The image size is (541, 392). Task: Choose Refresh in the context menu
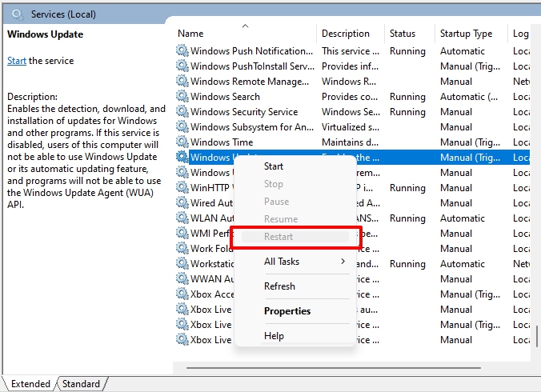click(295, 286)
